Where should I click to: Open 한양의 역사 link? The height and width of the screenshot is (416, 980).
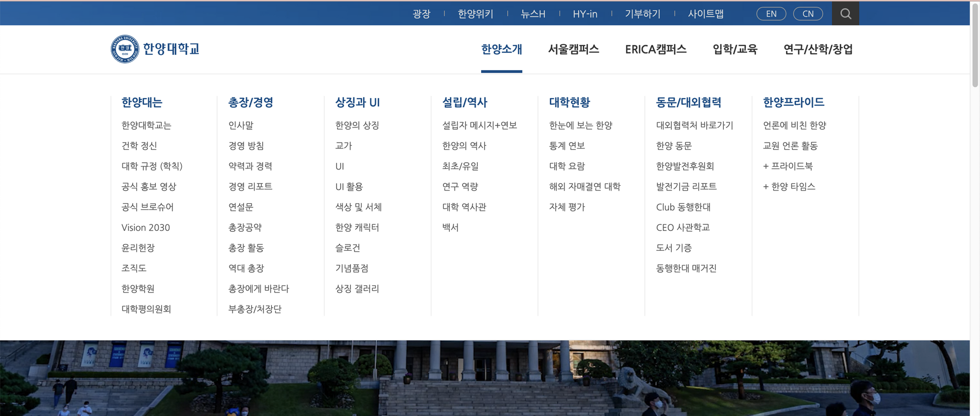click(464, 146)
